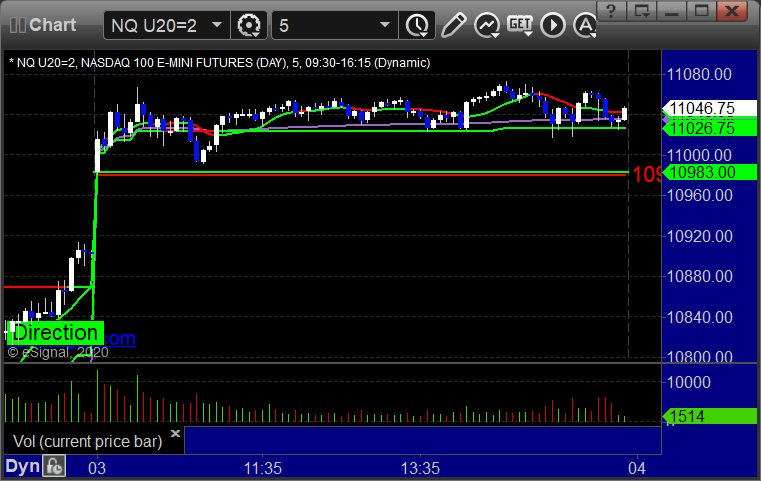Screen dimensions: 761x481
Task: Click the 11046.75 current price marker
Action: (x=709, y=108)
